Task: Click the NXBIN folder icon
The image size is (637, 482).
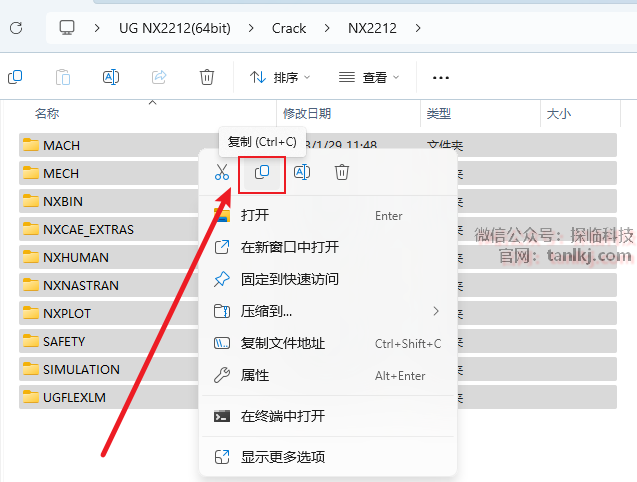Action: (x=31, y=201)
